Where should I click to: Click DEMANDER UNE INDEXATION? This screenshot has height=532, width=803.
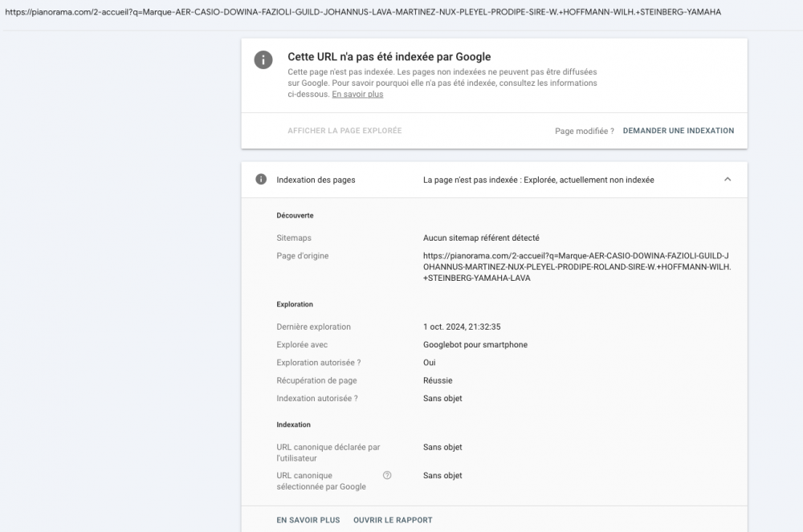(x=678, y=131)
